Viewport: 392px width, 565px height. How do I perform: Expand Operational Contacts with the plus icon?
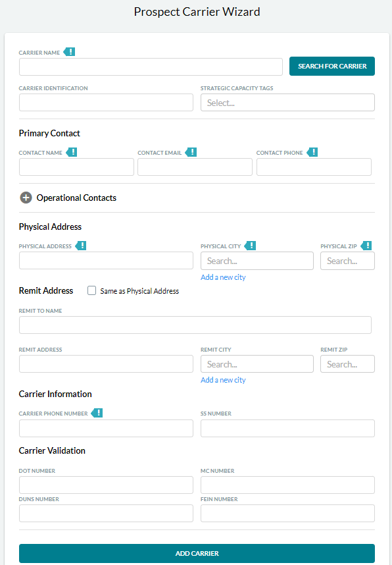[26, 198]
